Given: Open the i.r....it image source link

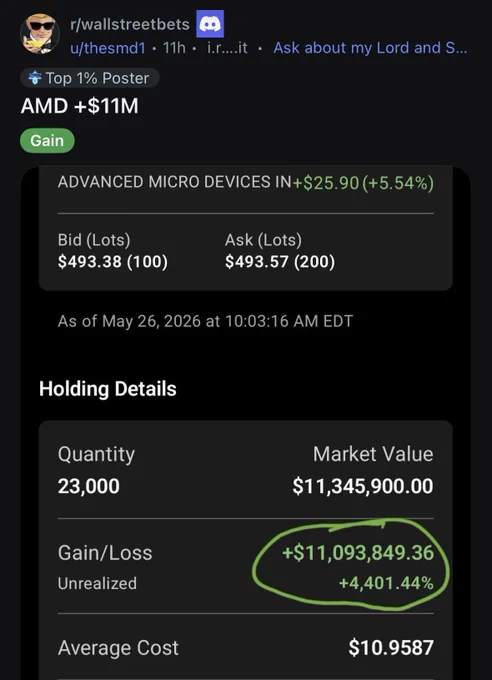Looking at the screenshot, I should [227, 48].
